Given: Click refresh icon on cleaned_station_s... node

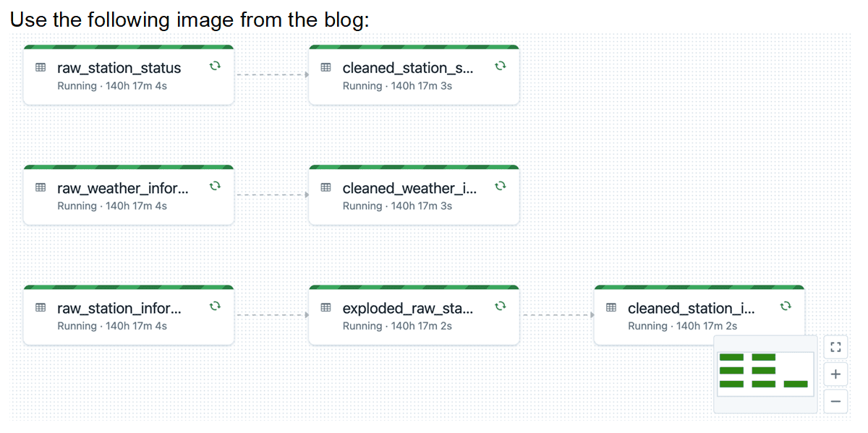Looking at the screenshot, I should pos(500,66).
